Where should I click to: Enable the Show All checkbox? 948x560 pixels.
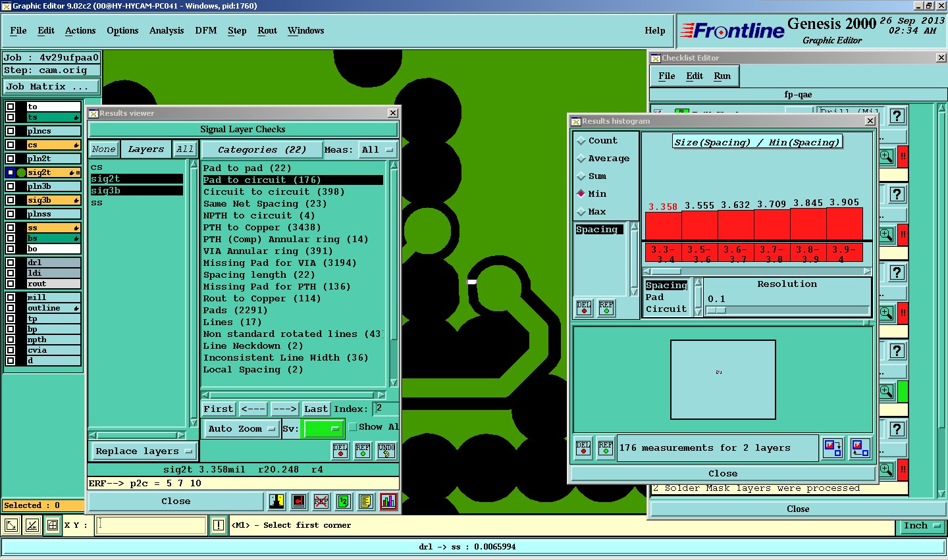coord(353,427)
